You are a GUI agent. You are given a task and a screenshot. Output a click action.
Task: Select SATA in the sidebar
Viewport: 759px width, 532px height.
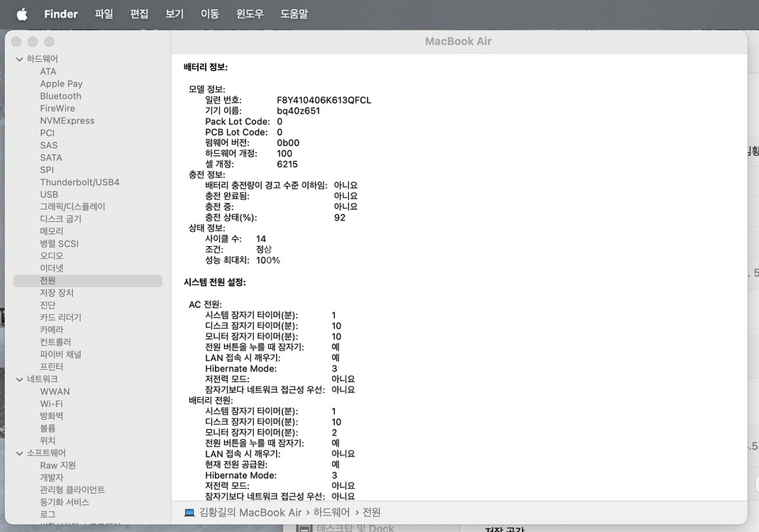[51, 157]
